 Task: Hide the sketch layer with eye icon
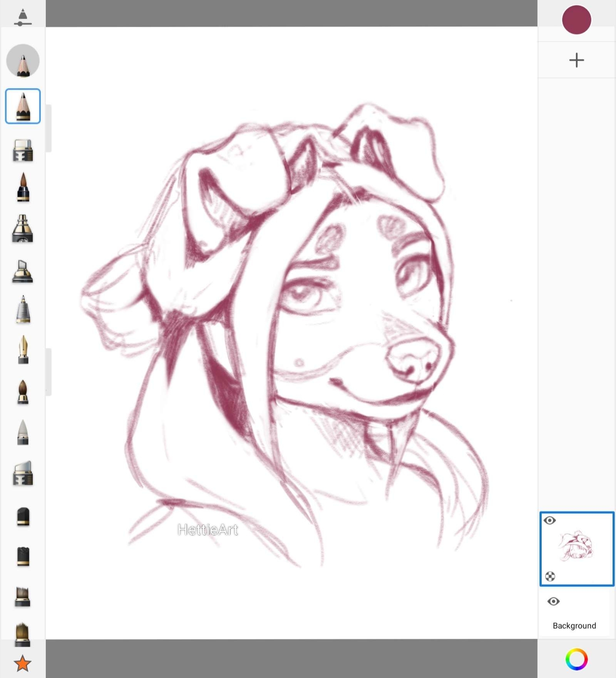pyautogui.click(x=549, y=520)
